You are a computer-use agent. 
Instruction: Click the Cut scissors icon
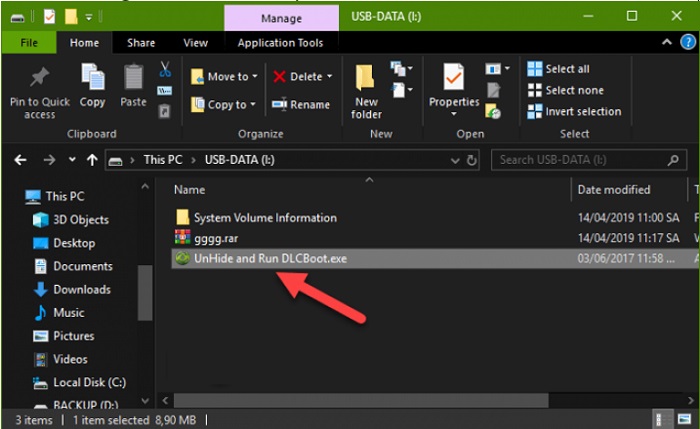click(165, 69)
